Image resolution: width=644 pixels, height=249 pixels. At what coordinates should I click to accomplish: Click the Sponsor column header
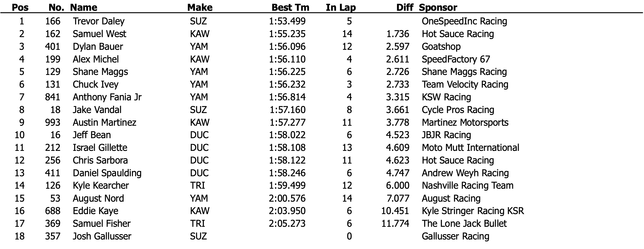pos(438,8)
